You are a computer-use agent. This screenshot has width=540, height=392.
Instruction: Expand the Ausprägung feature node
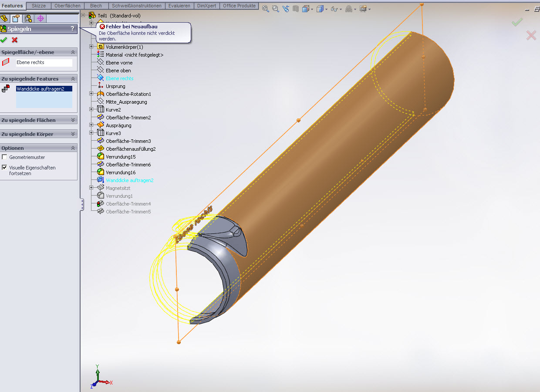91,125
